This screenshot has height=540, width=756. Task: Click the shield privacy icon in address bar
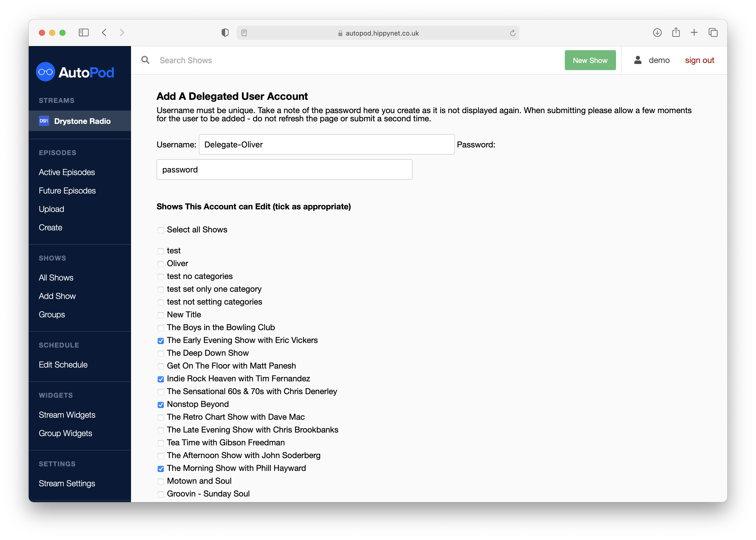pyautogui.click(x=225, y=33)
